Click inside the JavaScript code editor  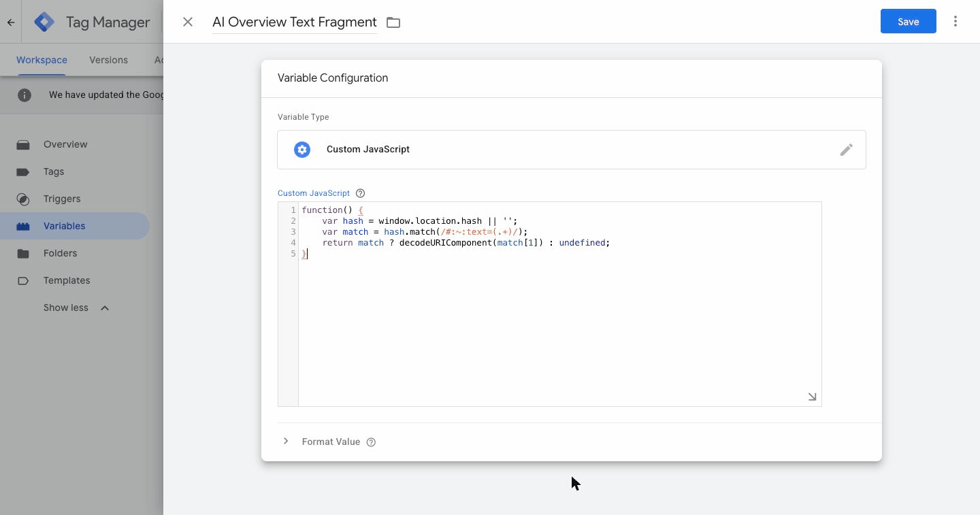coord(559,304)
